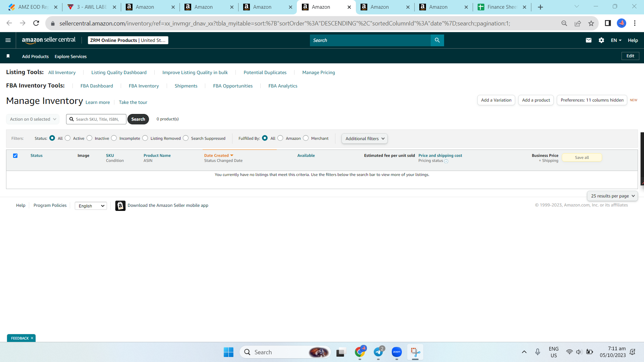Screen dimensions: 644x362
Task: Open the EN language selector in header
Action: click(x=616, y=40)
